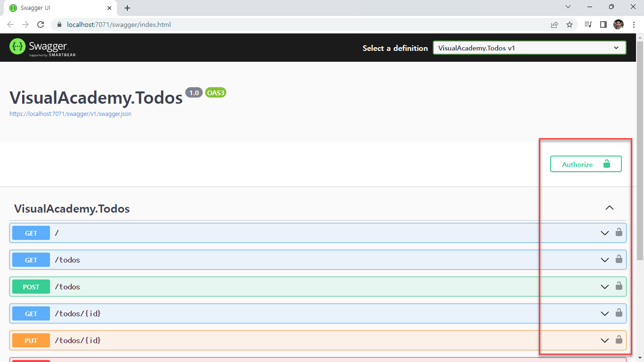Click the padlock on GET /todos row
Screen dimensions: 644x362
point(619,259)
